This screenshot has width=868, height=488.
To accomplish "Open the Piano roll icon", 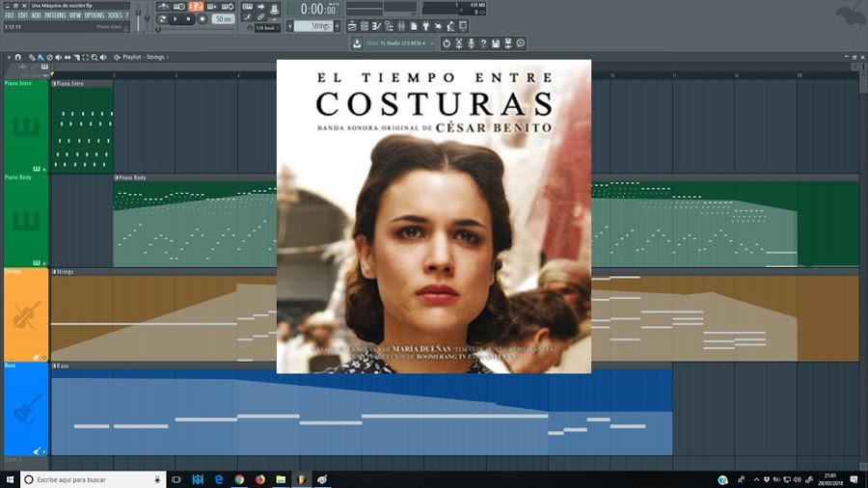I will coord(376,26).
